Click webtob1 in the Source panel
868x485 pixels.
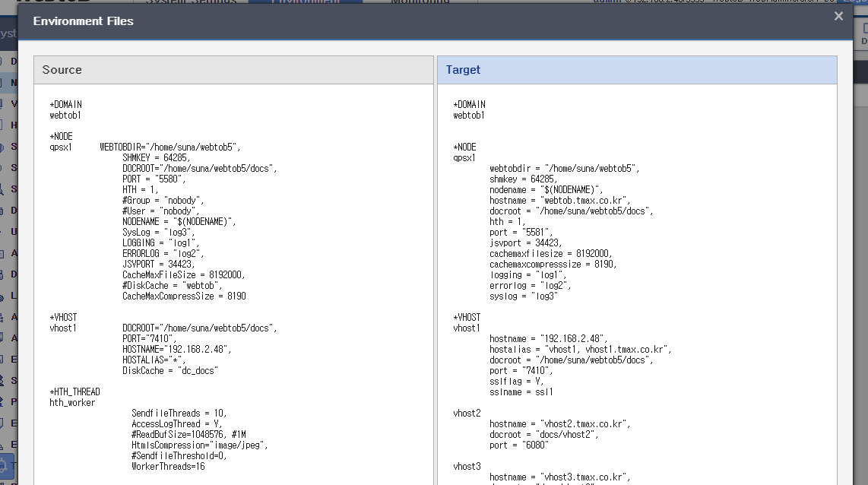click(x=65, y=115)
